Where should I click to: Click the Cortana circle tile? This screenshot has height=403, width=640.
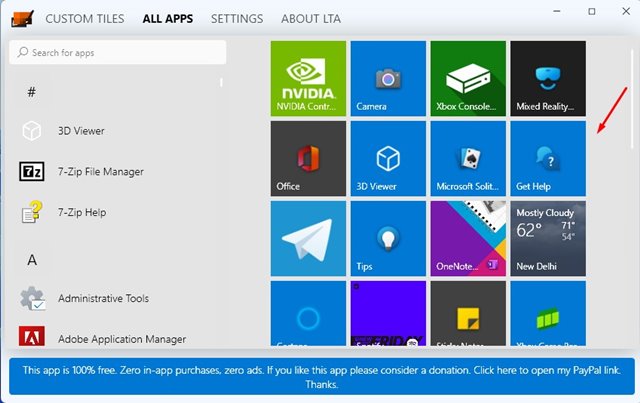click(x=308, y=314)
